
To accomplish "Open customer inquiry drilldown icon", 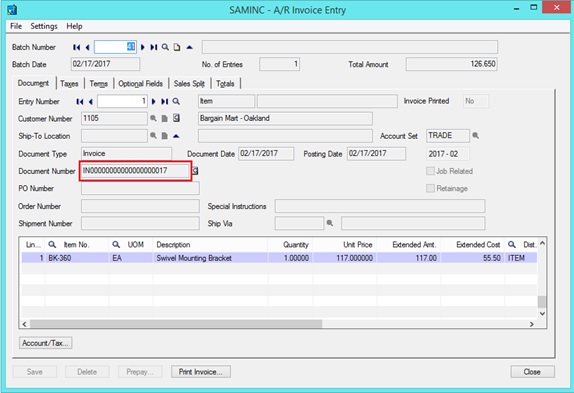I will pyautogui.click(x=176, y=118).
